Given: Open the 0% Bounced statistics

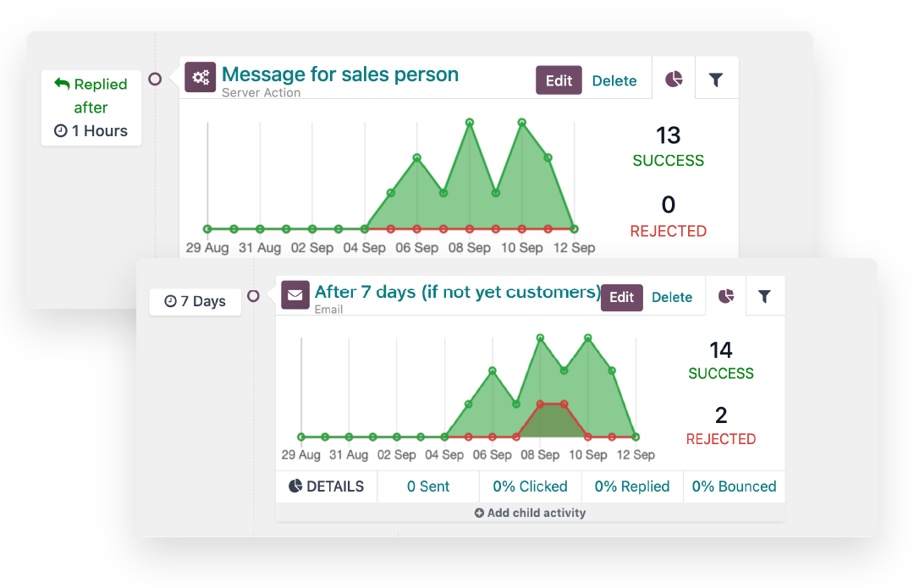Looking at the screenshot, I should click(734, 486).
